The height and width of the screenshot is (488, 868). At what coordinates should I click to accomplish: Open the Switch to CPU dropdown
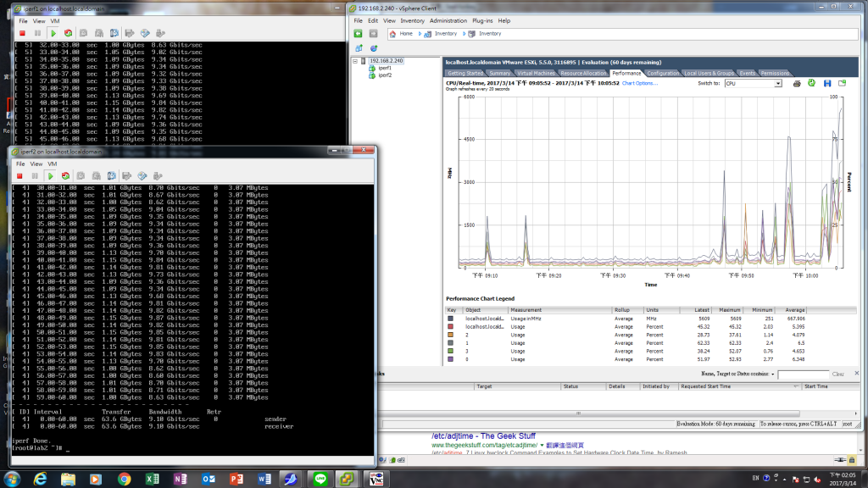tap(778, 84)
